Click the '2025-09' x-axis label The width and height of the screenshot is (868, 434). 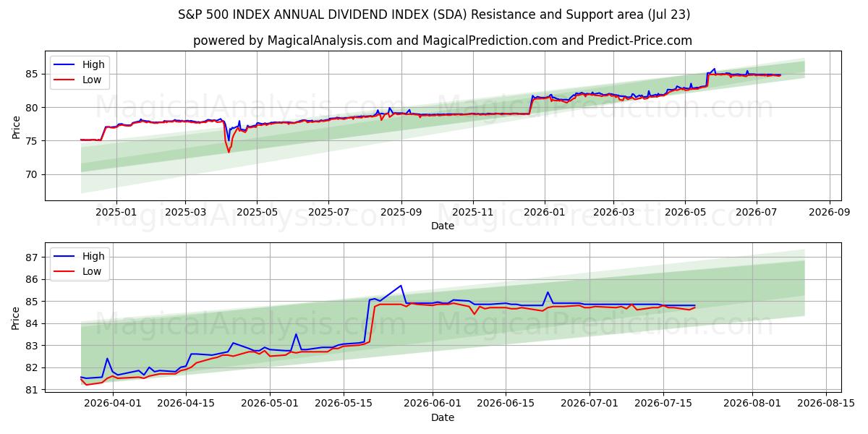point(401,213)
